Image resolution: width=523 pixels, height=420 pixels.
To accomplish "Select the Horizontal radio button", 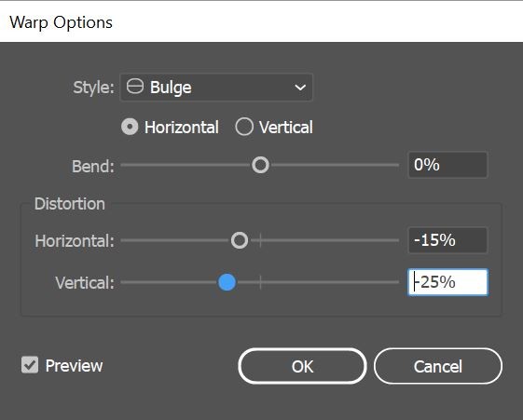I will [130, 127].
